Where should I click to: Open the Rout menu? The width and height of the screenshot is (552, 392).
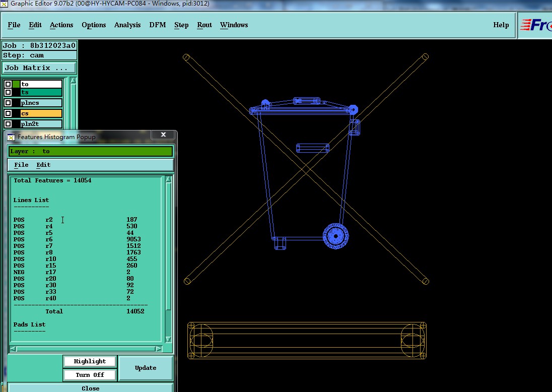204,25
